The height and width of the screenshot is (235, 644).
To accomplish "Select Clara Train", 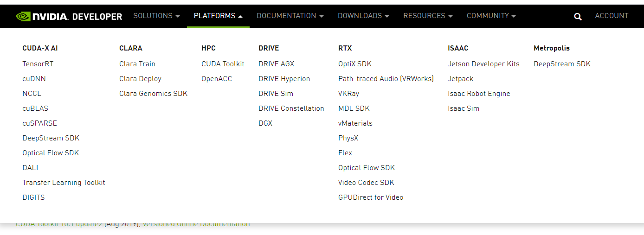I will coord(137,64).
